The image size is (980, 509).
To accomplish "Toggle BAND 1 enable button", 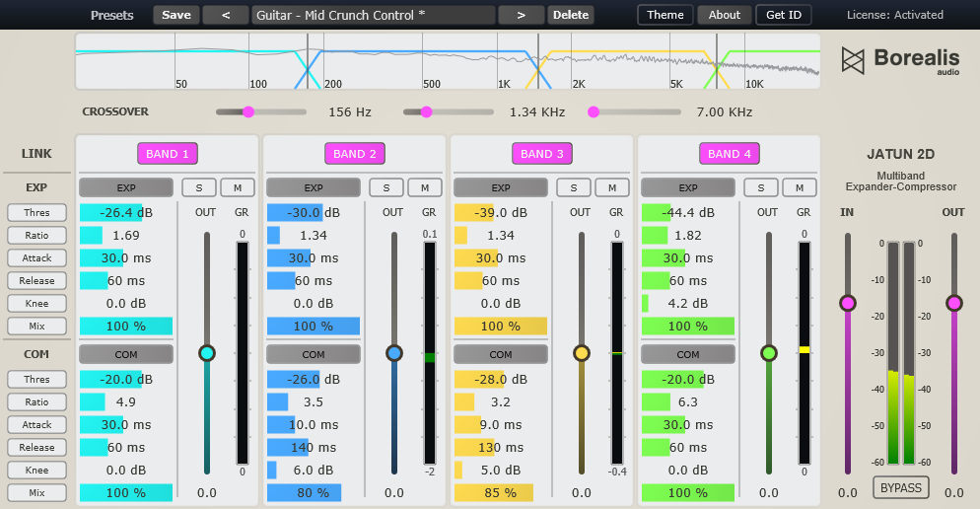I will tap(168, 154).
